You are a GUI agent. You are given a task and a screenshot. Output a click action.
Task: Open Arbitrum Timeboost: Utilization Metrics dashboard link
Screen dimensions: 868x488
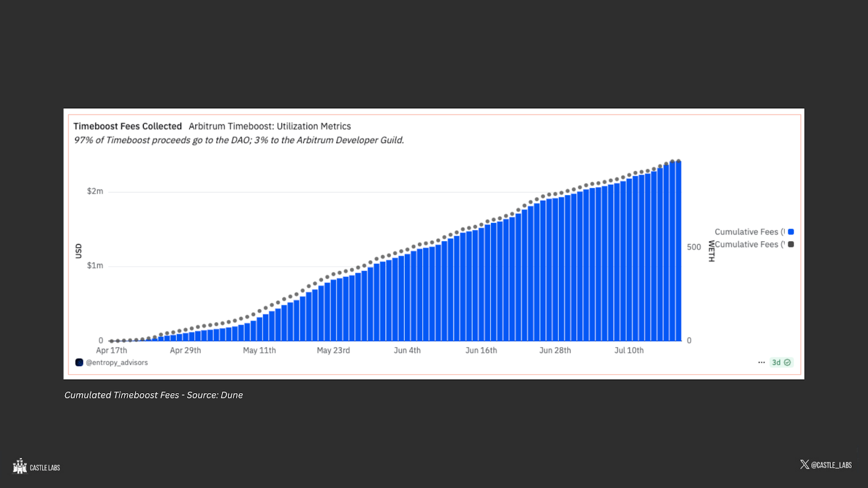pos(270,126)
